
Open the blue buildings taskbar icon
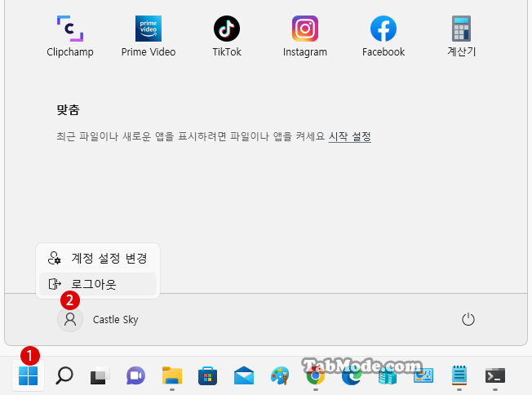point(388,375)
